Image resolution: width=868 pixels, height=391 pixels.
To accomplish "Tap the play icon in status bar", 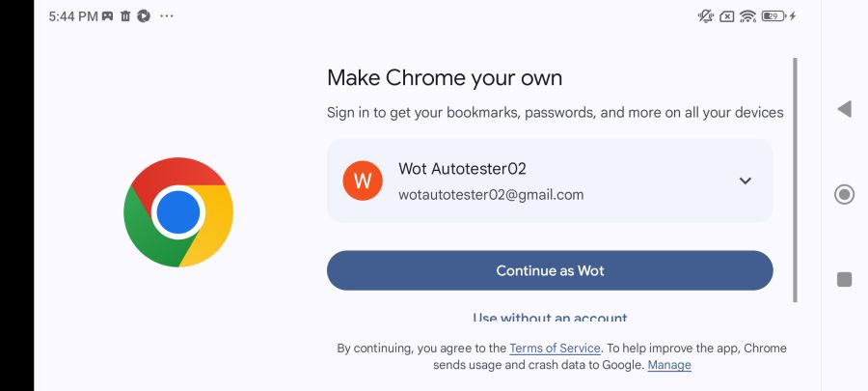I will pos(144,16).
